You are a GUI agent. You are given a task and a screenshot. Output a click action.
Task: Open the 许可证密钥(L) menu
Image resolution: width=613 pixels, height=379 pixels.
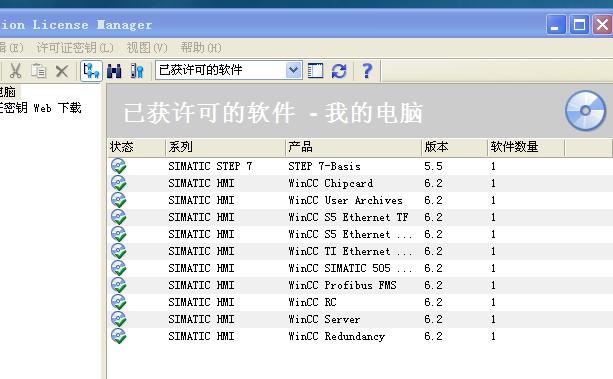[x=75, y=48]
